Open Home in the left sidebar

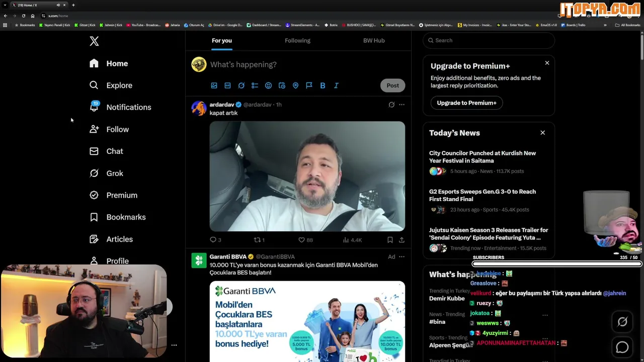(x=109, y=63)
